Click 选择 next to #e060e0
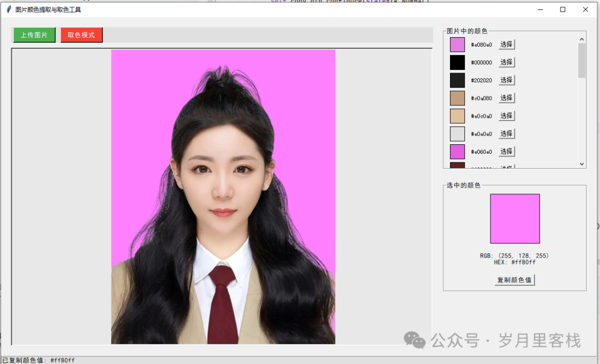Screen dimensions: 600x364 point(506,151)
